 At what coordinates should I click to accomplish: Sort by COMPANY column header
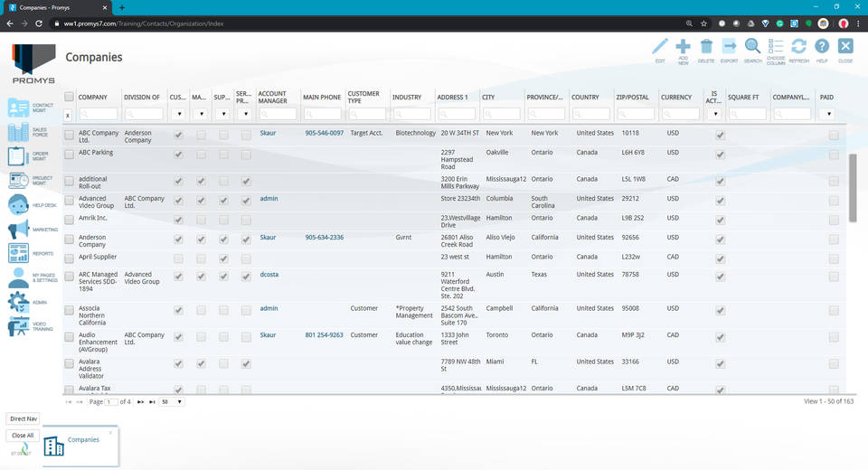[x=92, y=97]
